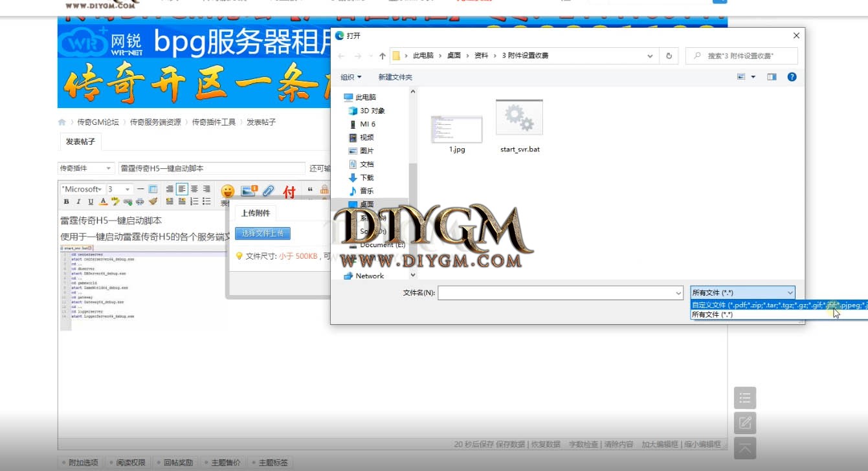868x471 pixels.
Task: Click 恢复数据 link under editor
Action: click(x=546, y=444)
